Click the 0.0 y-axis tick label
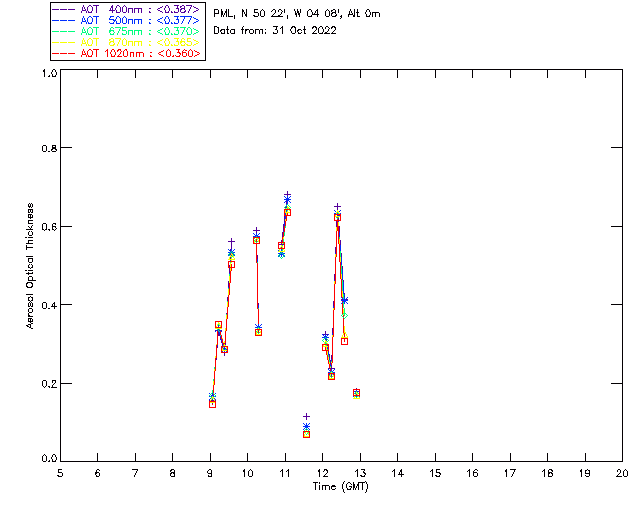Viewport: 640px width, 512px height. click(49, 459)
